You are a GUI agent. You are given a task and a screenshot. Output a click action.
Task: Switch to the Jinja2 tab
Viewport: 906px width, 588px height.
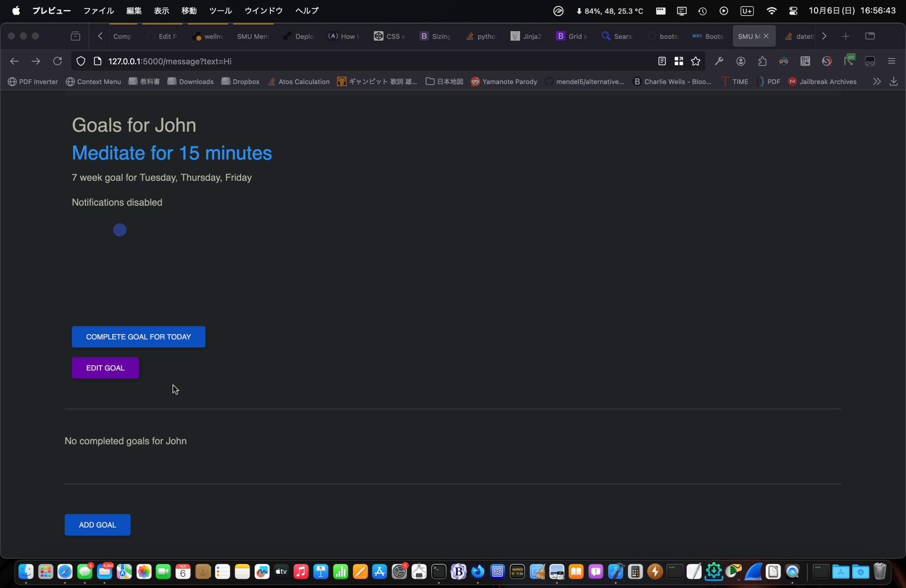pyautogui.click(x=527, y=36)
